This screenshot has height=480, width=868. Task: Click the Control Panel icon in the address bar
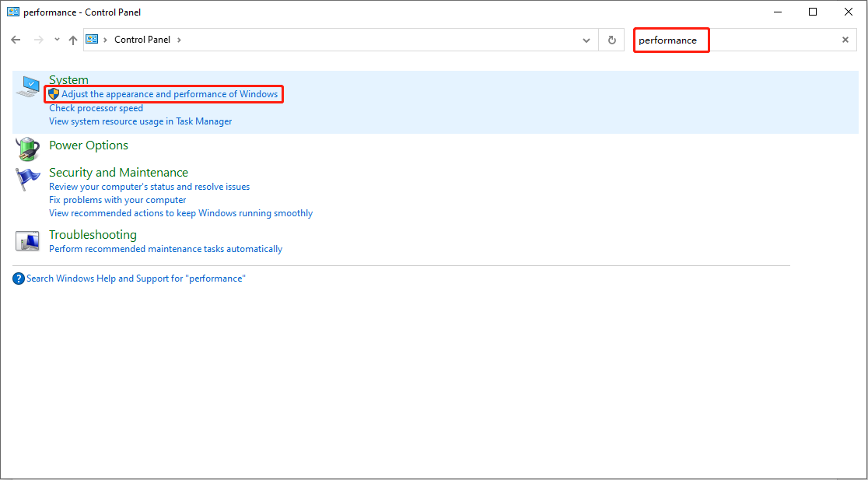93,39
